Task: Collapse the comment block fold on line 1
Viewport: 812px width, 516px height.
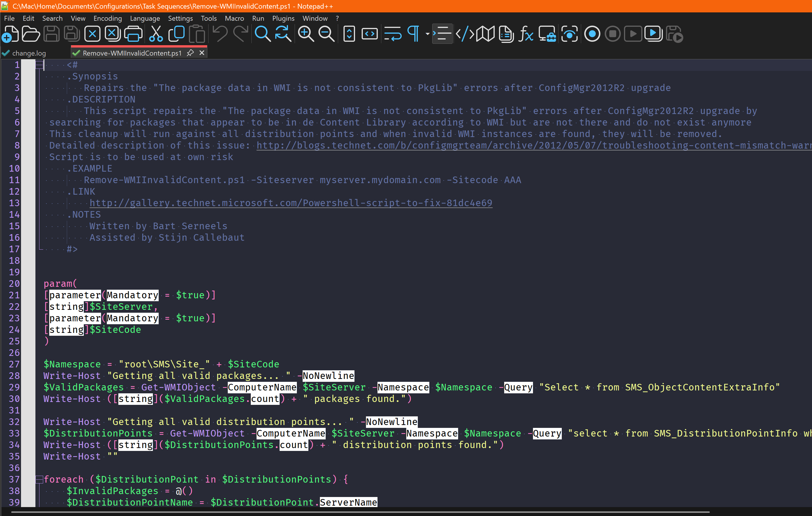Action: click(39, 65)
